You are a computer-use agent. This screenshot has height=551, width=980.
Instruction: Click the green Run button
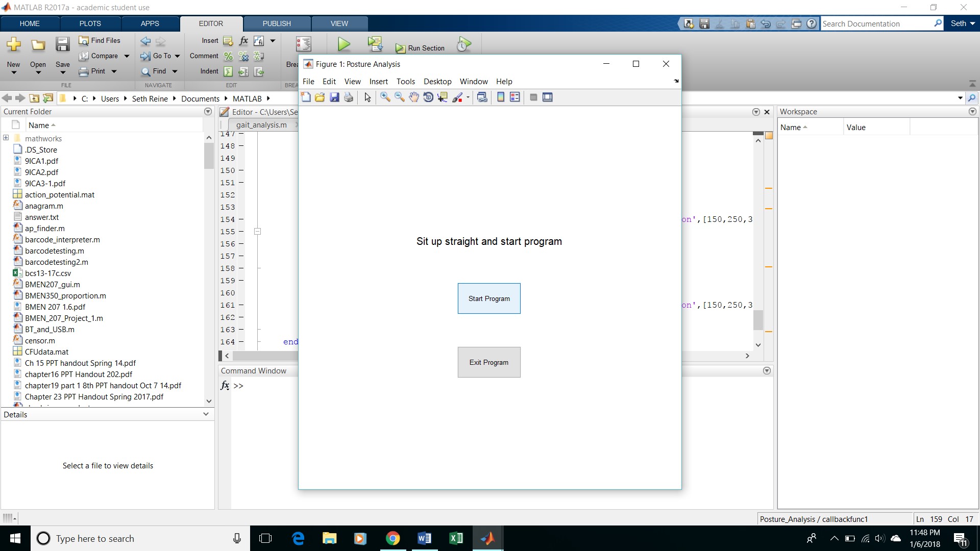344,44
